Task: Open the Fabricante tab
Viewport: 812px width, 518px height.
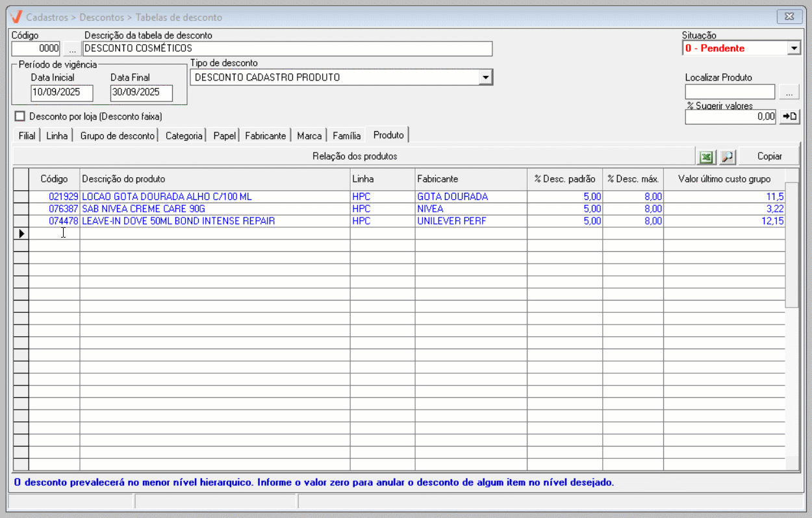Action: (x=265, y=136)
